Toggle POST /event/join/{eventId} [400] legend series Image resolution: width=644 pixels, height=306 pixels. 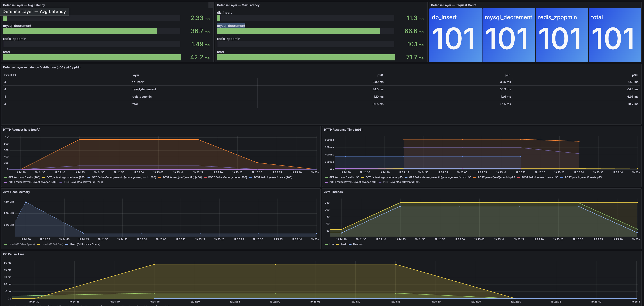click(182, 177)
